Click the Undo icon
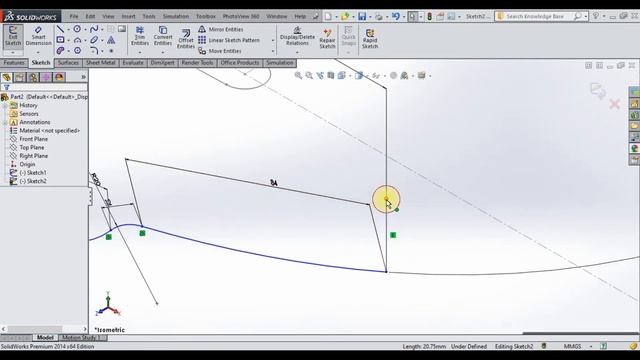 pos(396,16)
